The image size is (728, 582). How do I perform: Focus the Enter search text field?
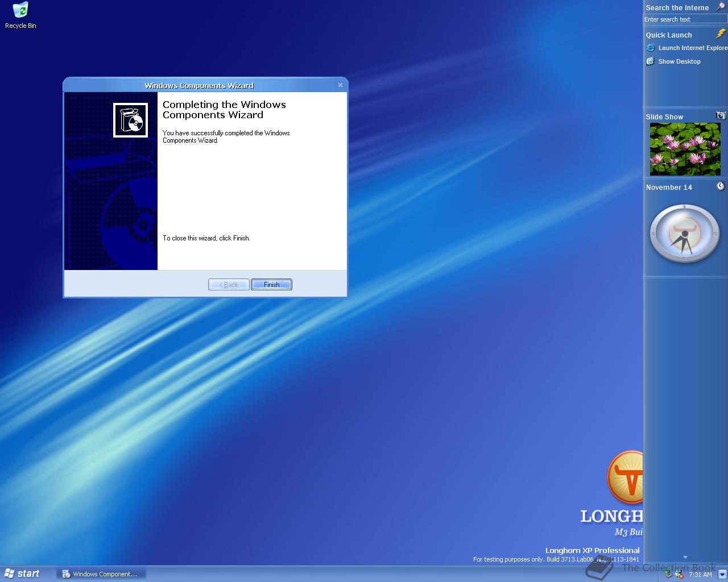(685, 19)
